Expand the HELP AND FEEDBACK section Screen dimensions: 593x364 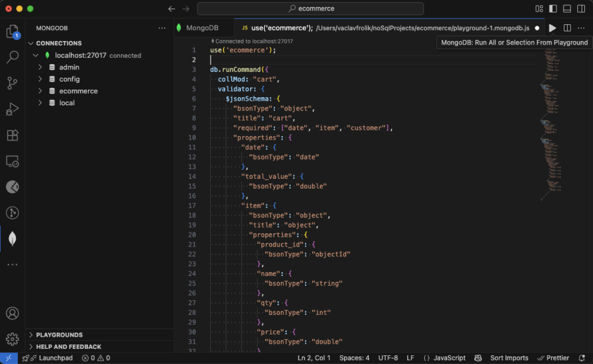(100, 347)
